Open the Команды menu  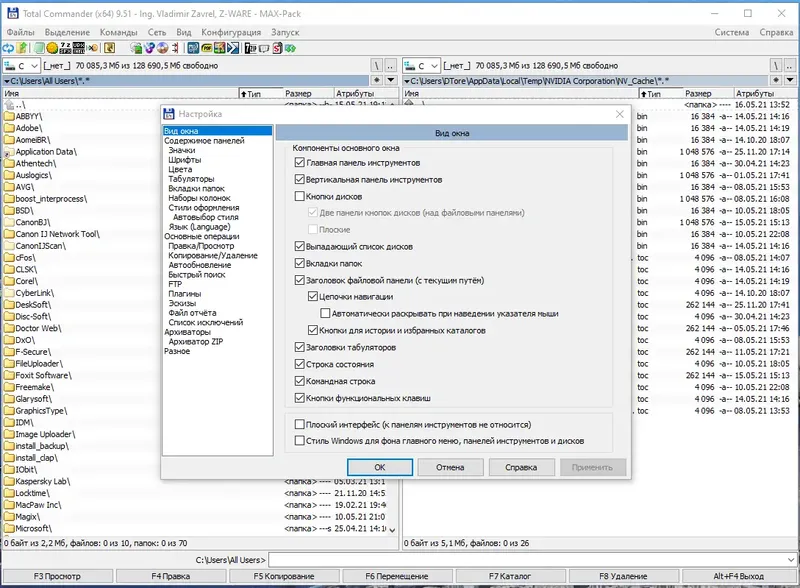tap(118, 32)
